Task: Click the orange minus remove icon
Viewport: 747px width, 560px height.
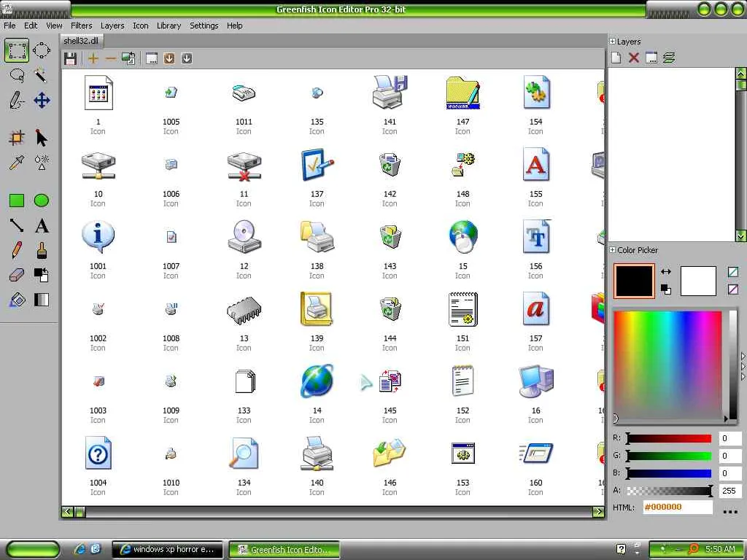Action: point(111,58)
